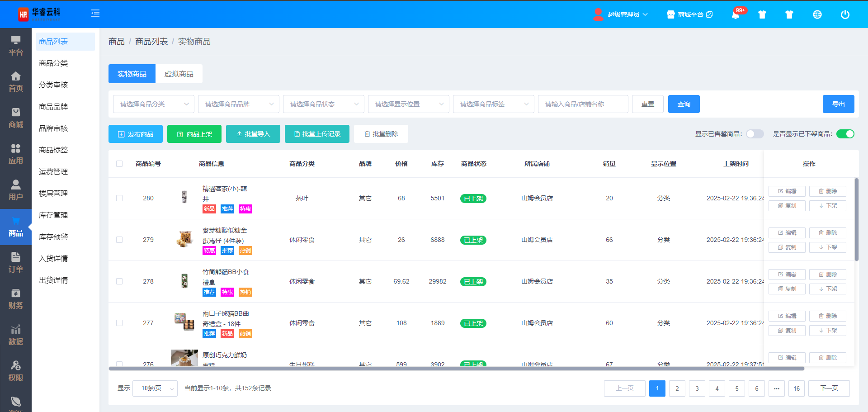Open 订单 orders in left sidebar
The width and height of the screenshot is (868, 412).
(16, 263)
